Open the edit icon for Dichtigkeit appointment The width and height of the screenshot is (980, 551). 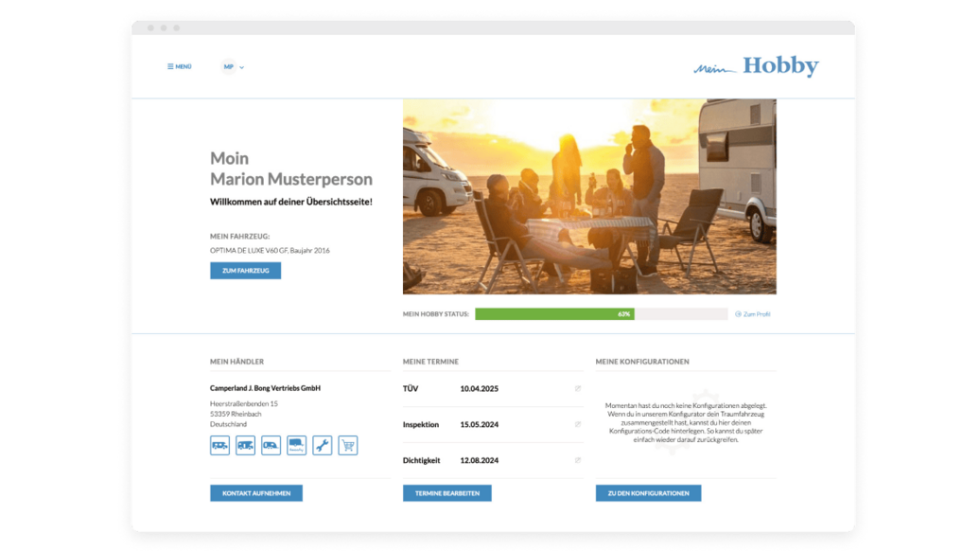pyautogui.click(x=578, y=461)
